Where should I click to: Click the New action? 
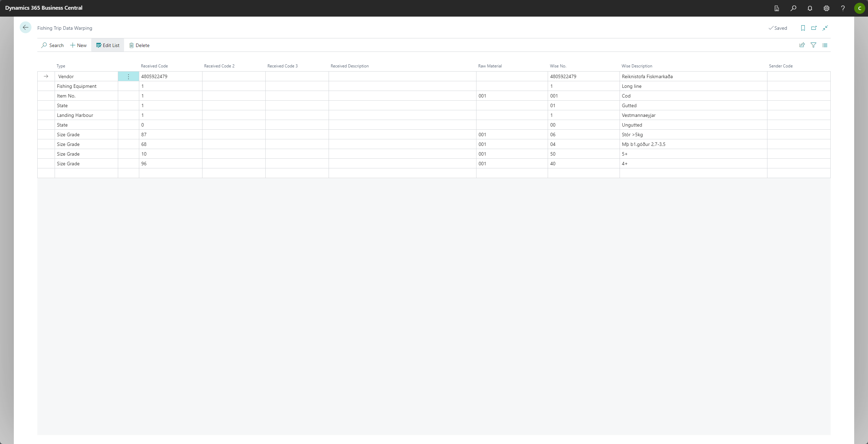tap(78, 45)
